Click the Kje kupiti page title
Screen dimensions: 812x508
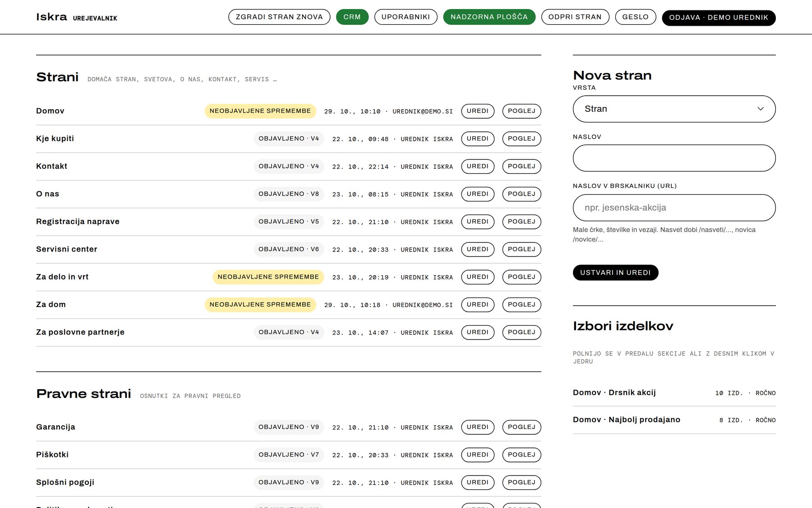click(x=55, y=139)
